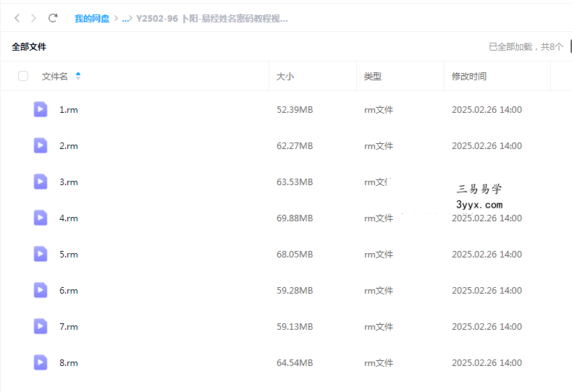This screenshot has height=392, width=572.
Task: Click the Y2502-96 卜阳 folder breadcrumb
Action: click(x=212, y=19)
